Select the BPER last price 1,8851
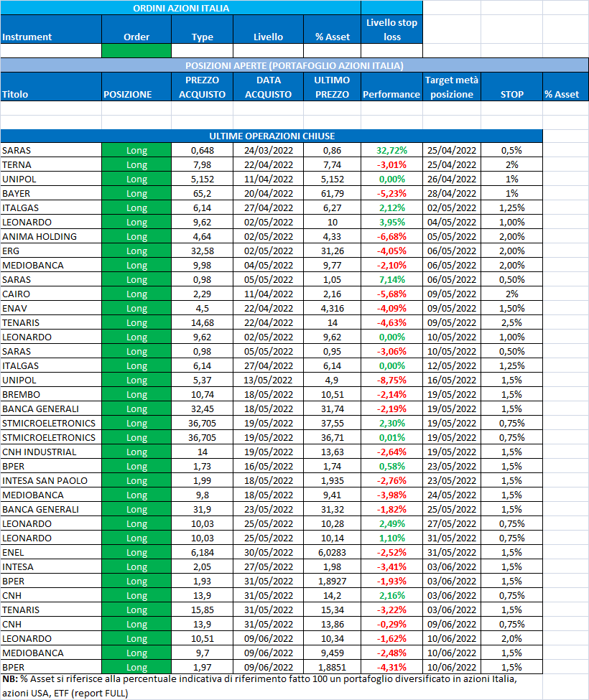Image resolution: width=589 pixels, height=700 pixels. (x=333, y=667)
